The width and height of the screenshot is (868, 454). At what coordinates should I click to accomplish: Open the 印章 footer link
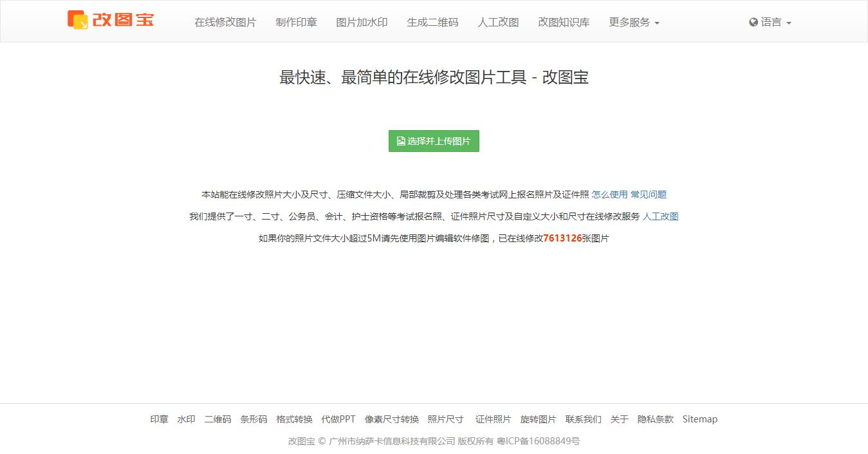tap(158, 419)
